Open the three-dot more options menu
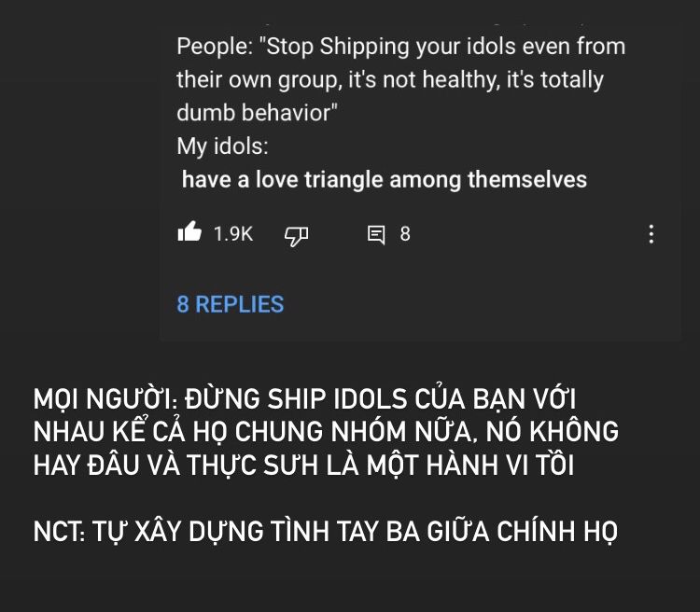 click(x=651, y=234)
